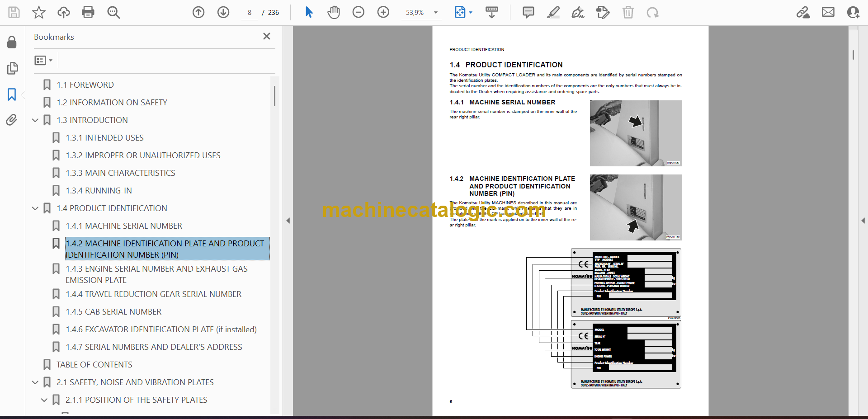Open 1.3.4 RUNNING-IN bookmark

(x=99, y=191)
